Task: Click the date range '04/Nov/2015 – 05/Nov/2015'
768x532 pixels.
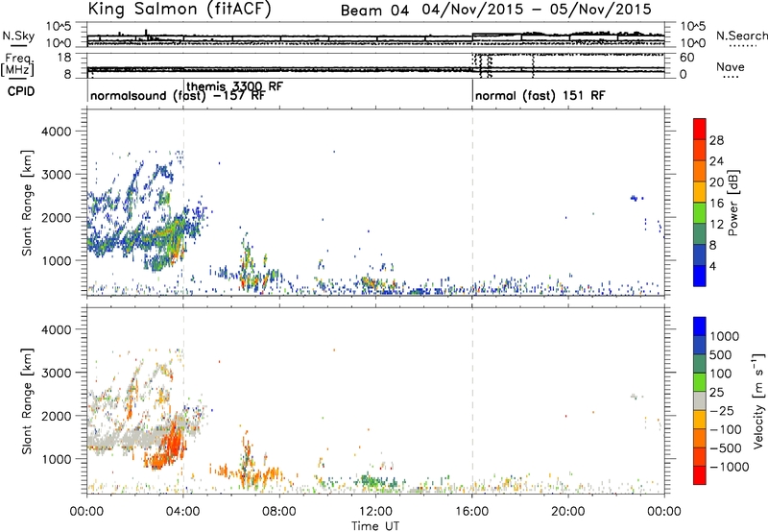Action: (x=537, y=10)
